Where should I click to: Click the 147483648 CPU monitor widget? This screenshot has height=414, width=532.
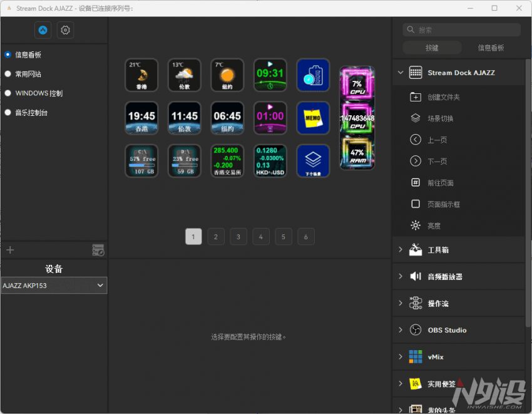click(357, 118)
